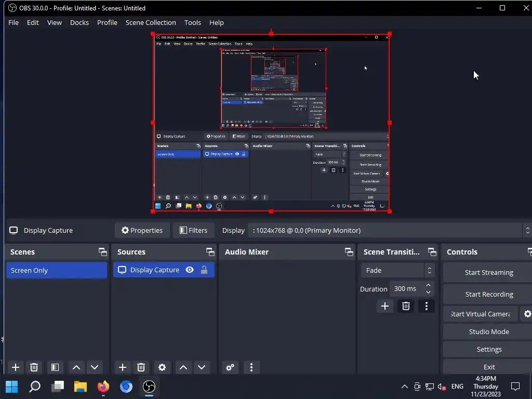This screenshot has width=532, height=399.
Task: Open source properties gear in Sources dock
Action: 162,367
